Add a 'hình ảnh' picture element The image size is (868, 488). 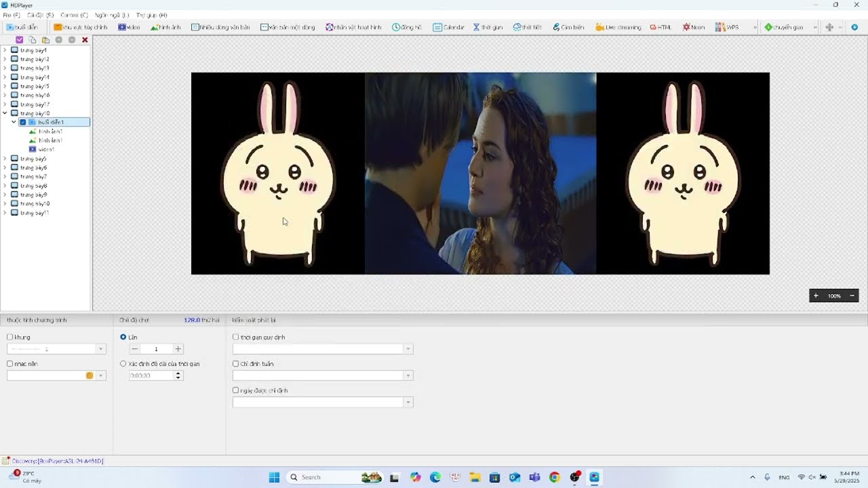point(165,27)
